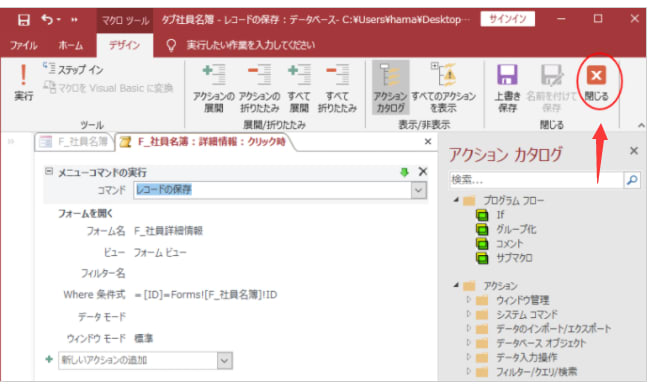Close the macro document with the tab-bar X
659x385 pixels.
[x=428, y=142]
